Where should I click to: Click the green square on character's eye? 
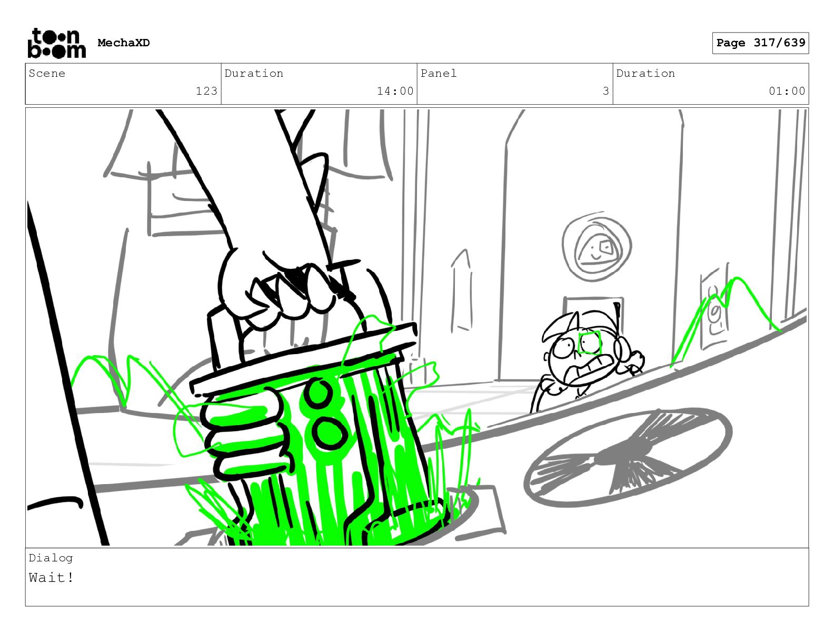589,343
